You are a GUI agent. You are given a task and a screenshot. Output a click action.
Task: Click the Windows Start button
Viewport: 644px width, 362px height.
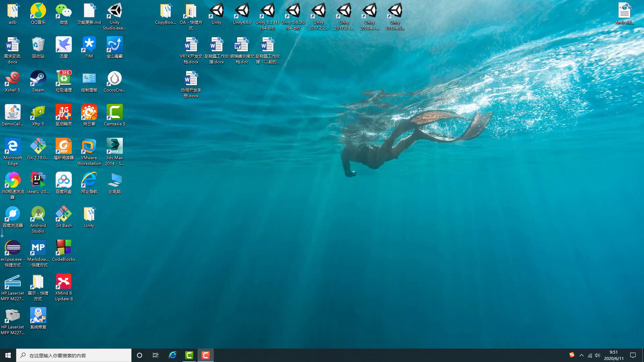click(x=8, y=355)
